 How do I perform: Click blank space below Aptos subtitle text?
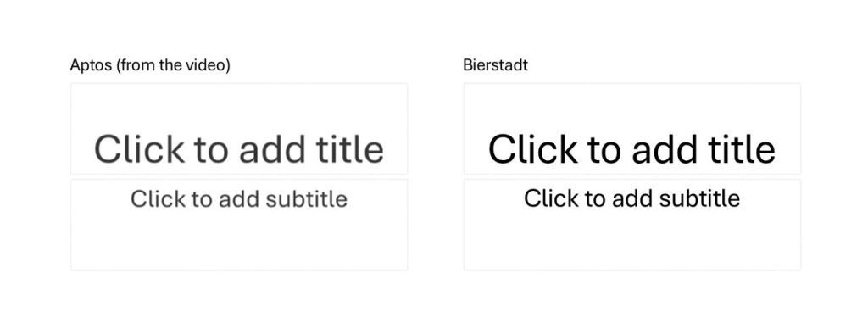click(x=239, y=241)
